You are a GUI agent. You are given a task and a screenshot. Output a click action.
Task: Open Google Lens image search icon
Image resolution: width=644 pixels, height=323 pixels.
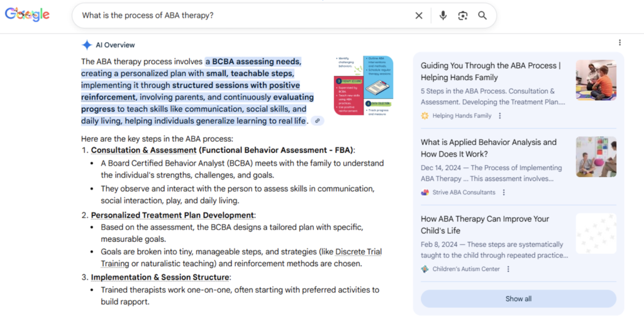(x=462, y=16)
